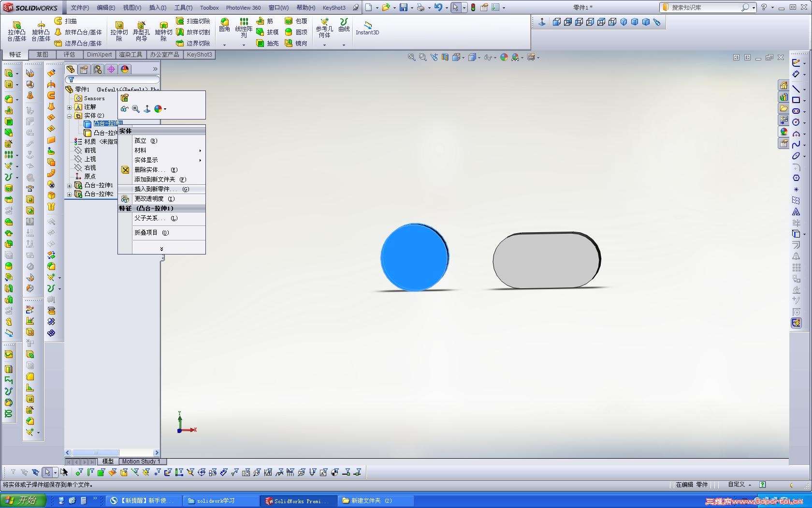Viewport: 812px width, 508px height.
Task: Click the Wrap (包覆) tool
Action: tap(296, 21)
